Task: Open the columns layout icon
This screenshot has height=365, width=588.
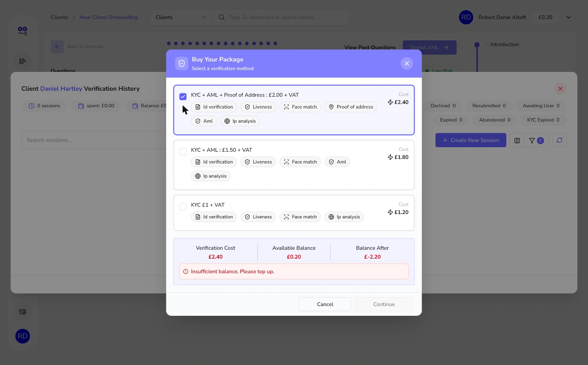Action: (x=517, y=140)
